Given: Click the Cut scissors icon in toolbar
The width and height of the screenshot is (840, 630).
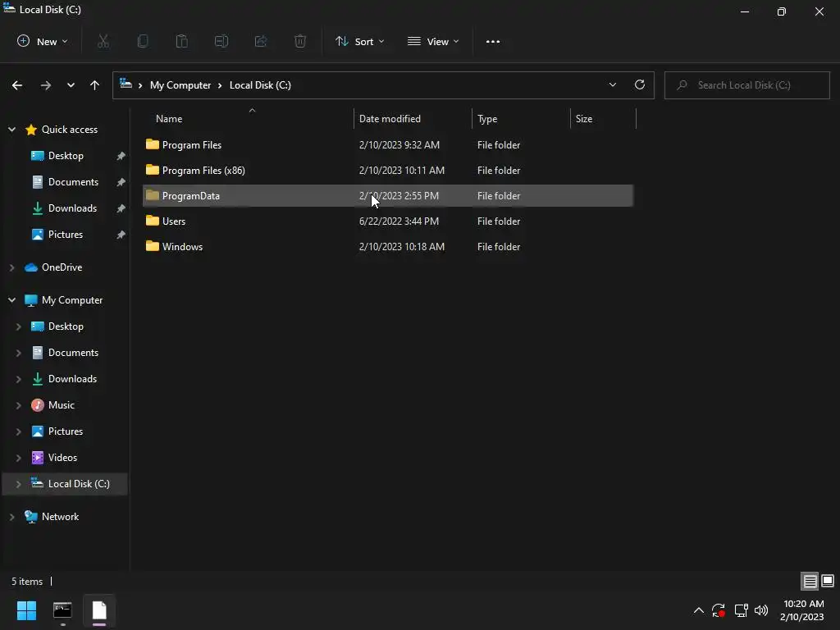Looking at the screenshot, I should (103, 41).
